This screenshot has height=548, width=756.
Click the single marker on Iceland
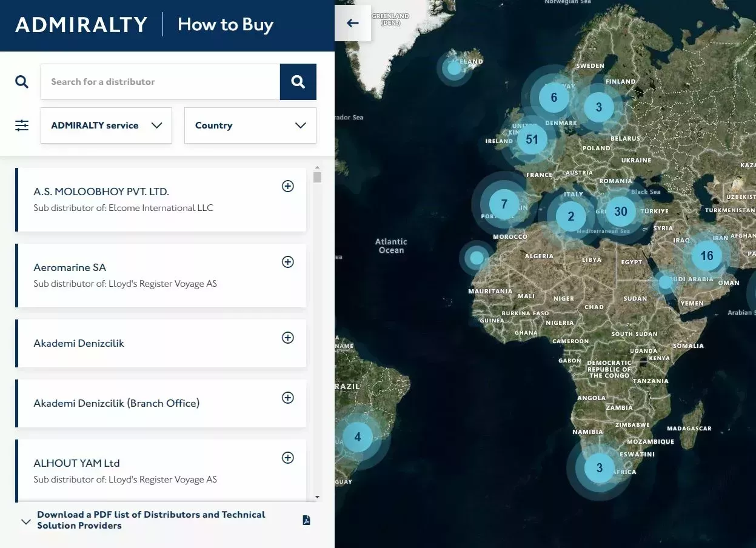point(454,68)
